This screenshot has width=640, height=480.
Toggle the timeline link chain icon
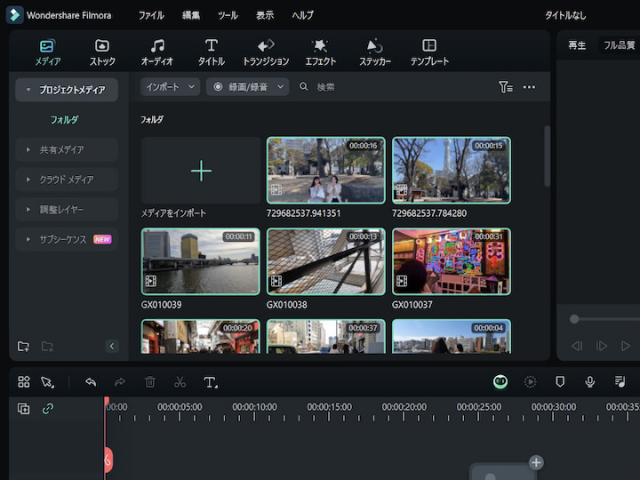point(47,408)
